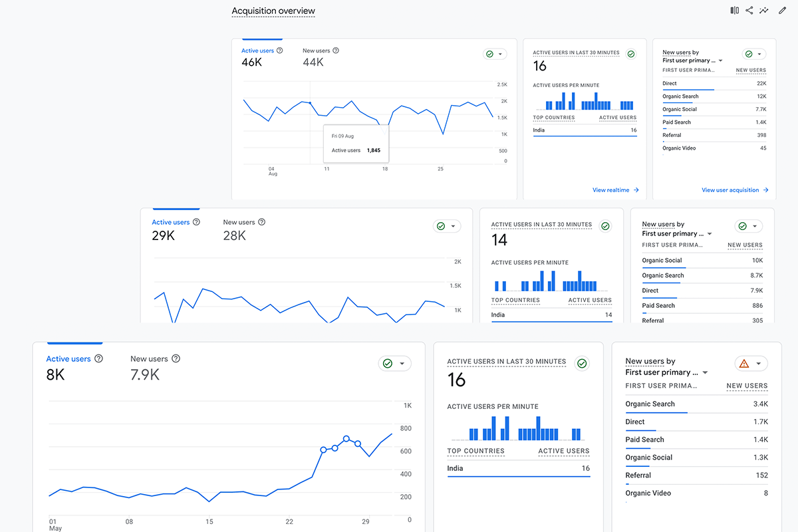Switch to the New users 44K metric tab

coord(313,58)
